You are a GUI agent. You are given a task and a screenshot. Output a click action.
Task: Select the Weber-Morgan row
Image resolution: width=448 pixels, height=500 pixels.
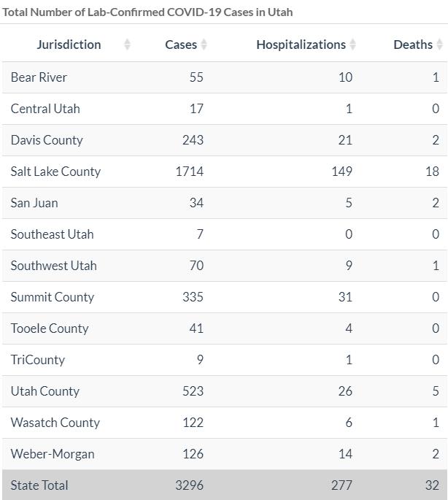coord(225,454)
